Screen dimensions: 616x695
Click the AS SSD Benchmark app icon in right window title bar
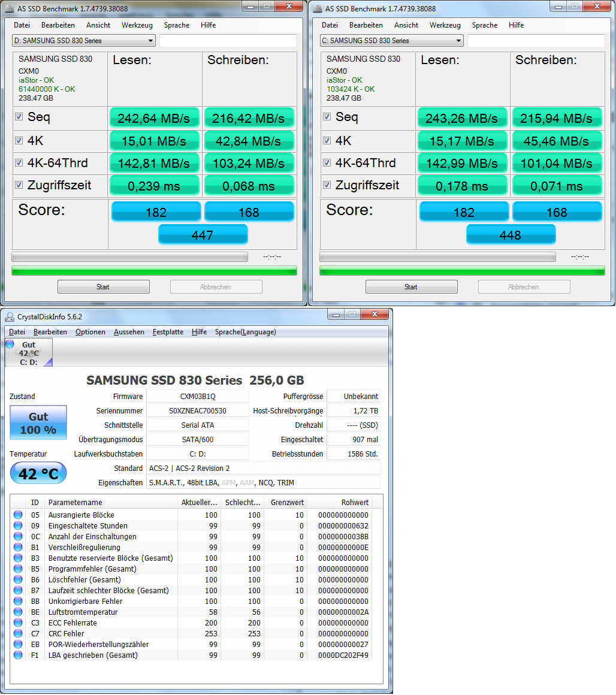click(317, 8)
